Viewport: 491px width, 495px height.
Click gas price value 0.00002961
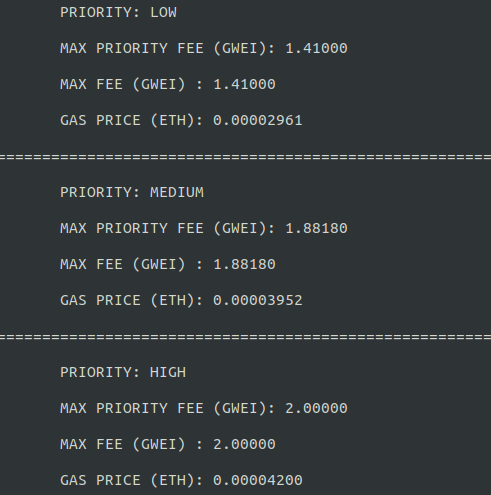click(258, 121)
